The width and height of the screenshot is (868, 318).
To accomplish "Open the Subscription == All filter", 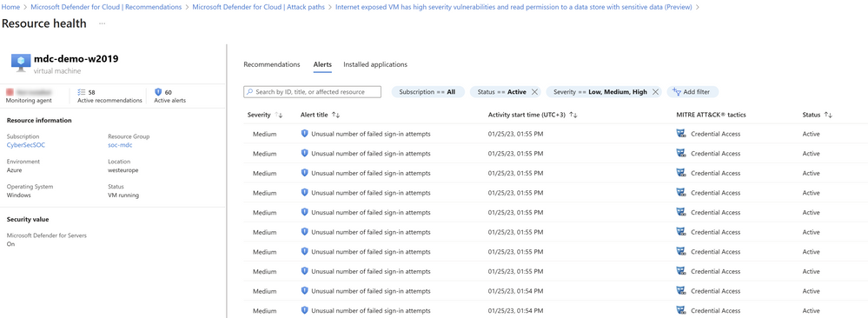I will click(x=427, y=92).
